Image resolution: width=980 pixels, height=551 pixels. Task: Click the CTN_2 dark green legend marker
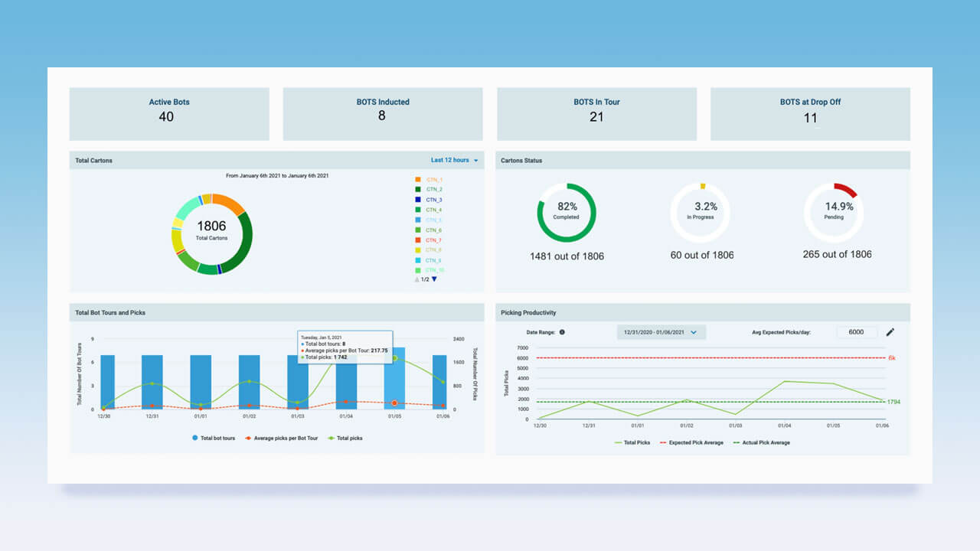(418, 189)
